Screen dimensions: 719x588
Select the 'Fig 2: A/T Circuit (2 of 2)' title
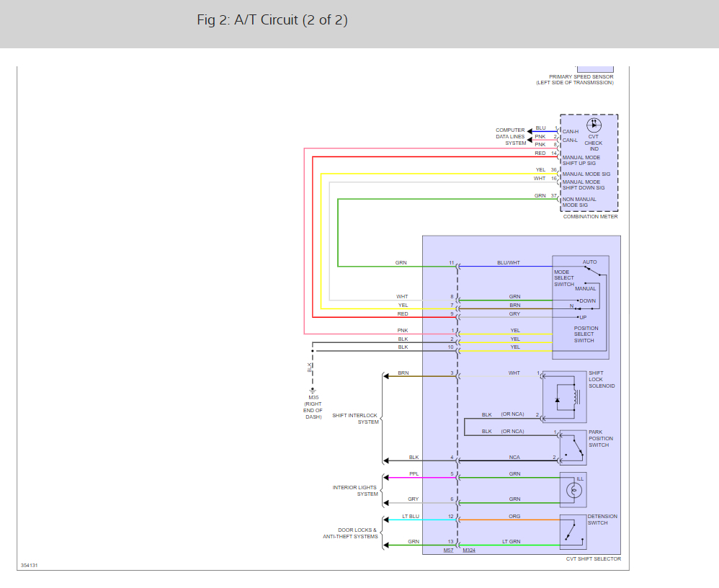point(272,19)
